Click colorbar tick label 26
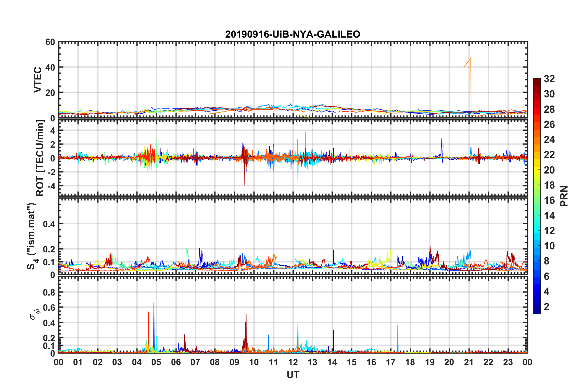This screenshot has width=586, height=392. click(x=549, y=125)
